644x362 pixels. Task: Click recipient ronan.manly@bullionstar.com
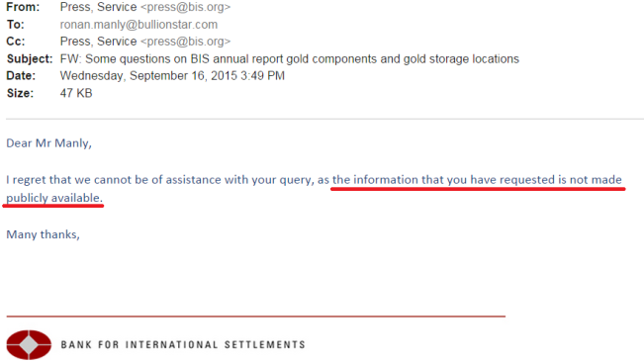[x=138, y=25]
